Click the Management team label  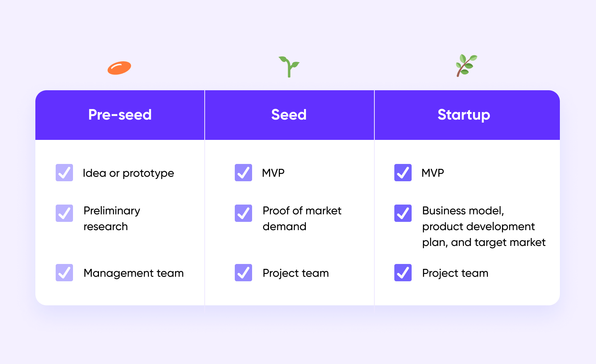click(x=134, y=273)
